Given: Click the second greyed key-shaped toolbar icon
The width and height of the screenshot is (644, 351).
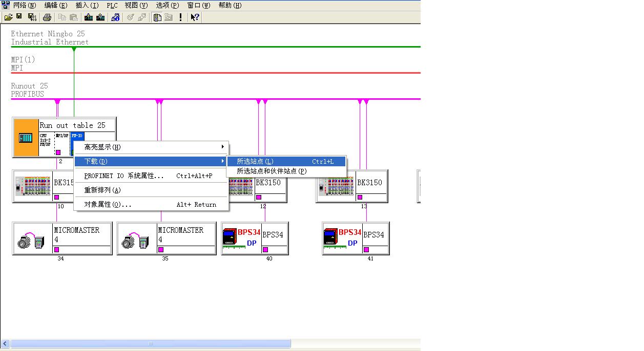Looking at the screenshot, I should [142, 17].
